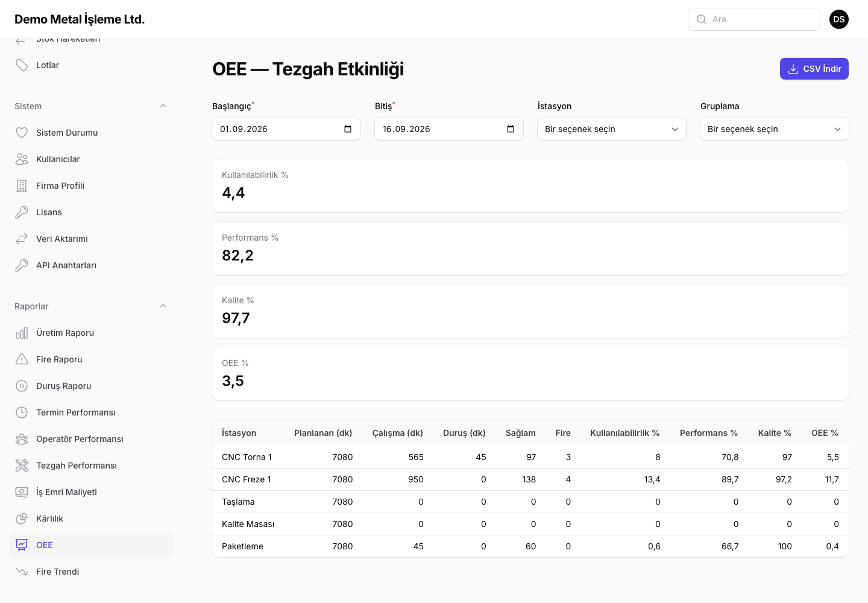Viewport: 868px width, 603px height.
Task: Click the Termin Performansı clock icon
Action: click(22, 412)
